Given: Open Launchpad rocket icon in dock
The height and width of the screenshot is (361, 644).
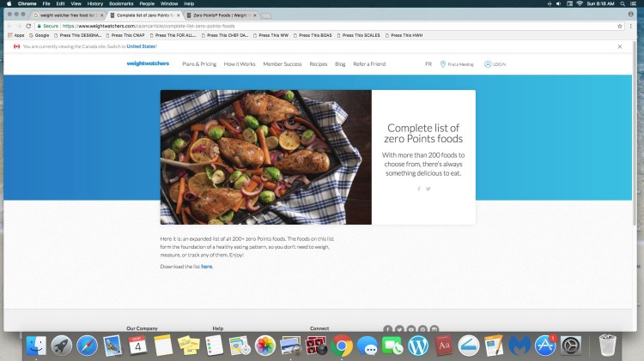Looking at the screenshot, I should (62, 346).
